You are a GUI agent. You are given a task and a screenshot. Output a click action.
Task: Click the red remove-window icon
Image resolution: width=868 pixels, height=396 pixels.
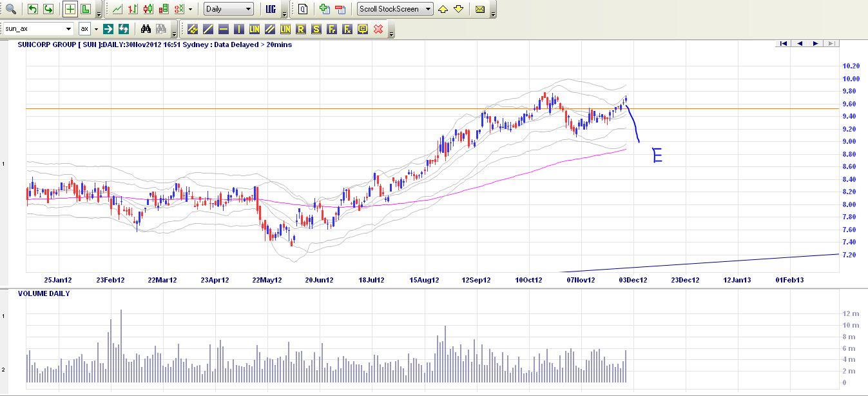(340, 9)
